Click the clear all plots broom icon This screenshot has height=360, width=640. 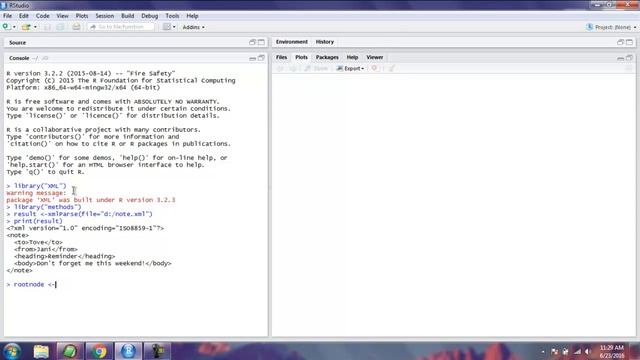click(392, 69)
